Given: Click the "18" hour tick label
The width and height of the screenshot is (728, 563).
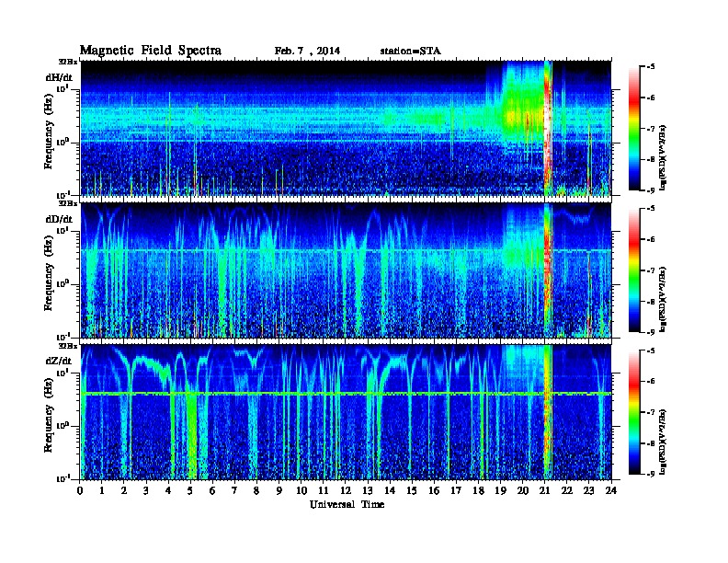Looking at the screenshot, I should (478, 491).
